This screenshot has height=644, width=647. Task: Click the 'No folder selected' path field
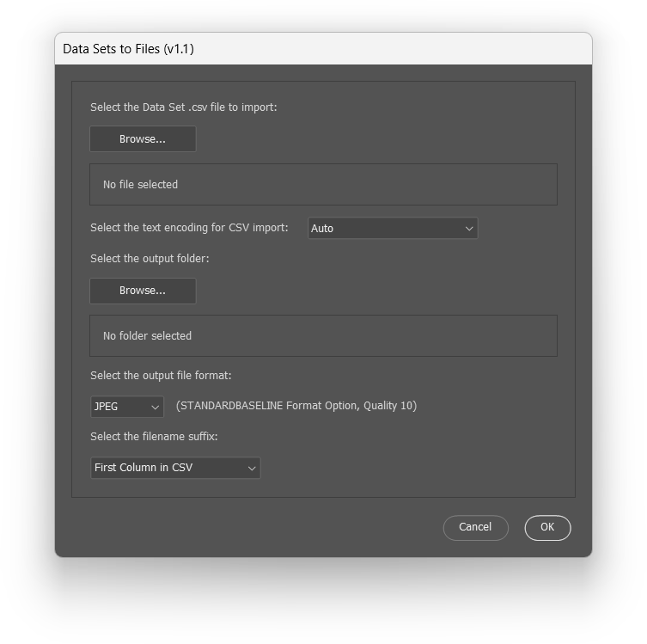click(x=323, y=336)
